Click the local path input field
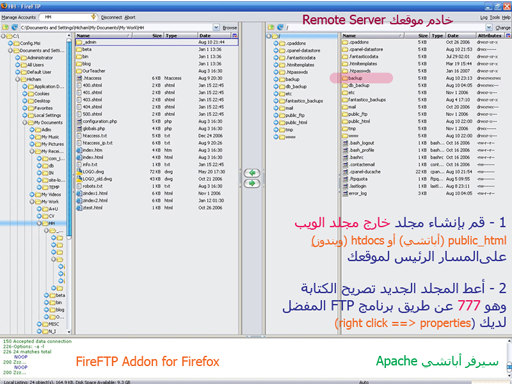This screenshot has height=384, width=512. point(116,27)
